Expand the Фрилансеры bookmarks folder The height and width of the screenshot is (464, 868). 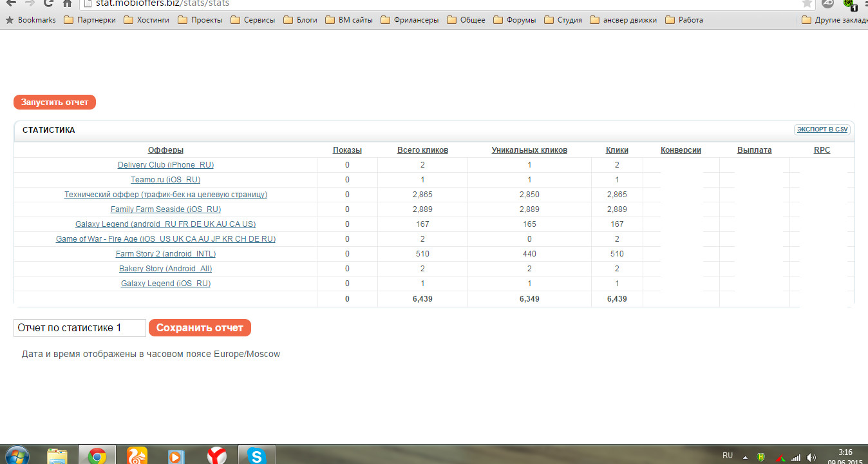click(410, 20)
